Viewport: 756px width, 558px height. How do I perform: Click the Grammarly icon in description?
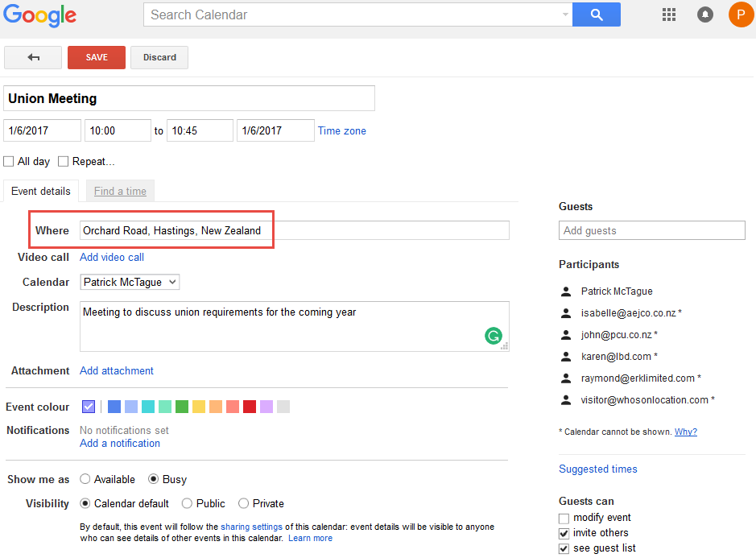pyautogui.click(x=494, y=336)
